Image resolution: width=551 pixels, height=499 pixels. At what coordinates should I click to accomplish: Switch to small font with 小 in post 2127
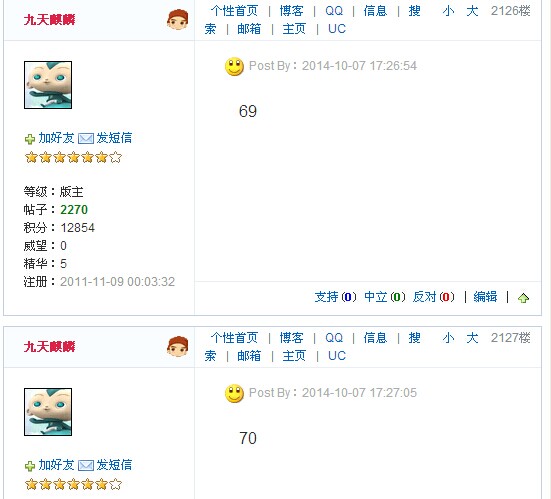click(448, 338)
